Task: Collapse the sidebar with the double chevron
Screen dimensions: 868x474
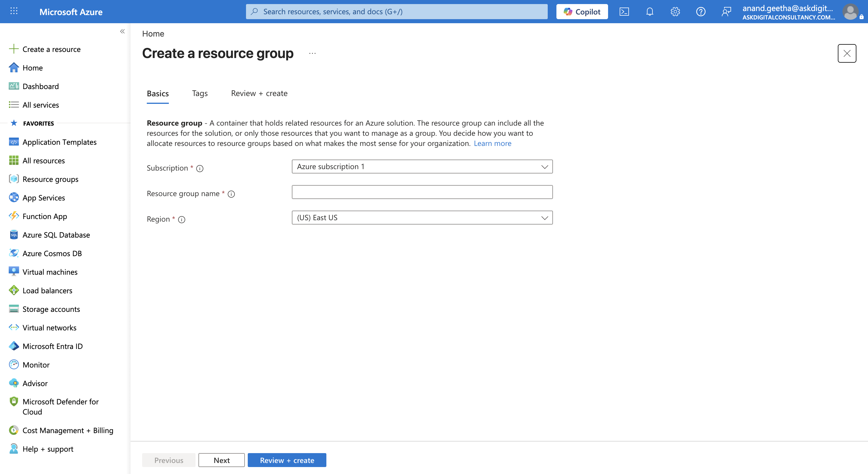Action: (x=122, y=31)
